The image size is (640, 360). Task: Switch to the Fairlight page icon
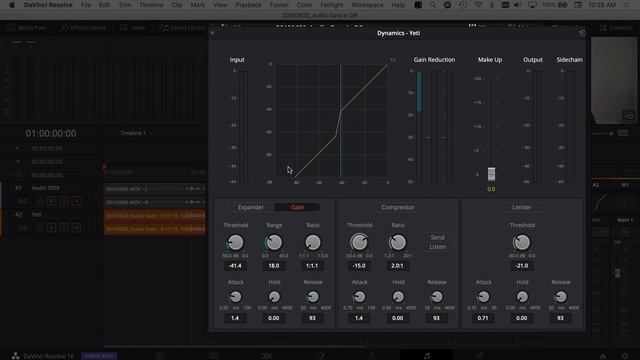pos(427,356)
